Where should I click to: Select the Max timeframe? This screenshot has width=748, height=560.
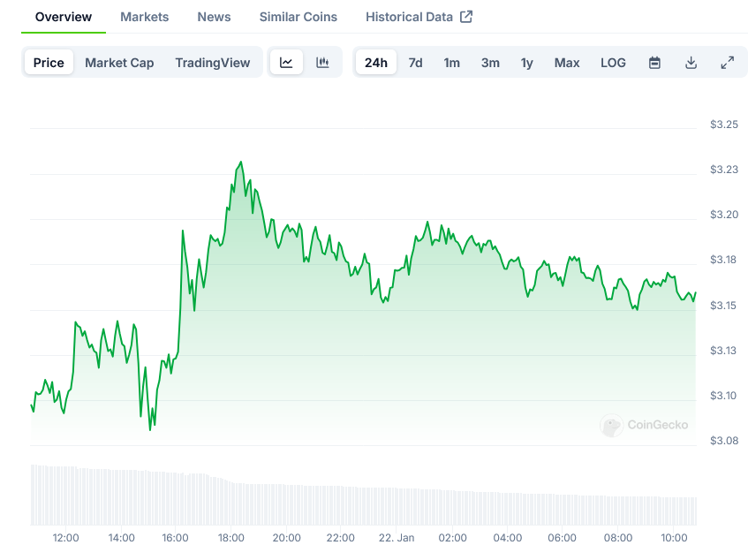click(567, 62)
